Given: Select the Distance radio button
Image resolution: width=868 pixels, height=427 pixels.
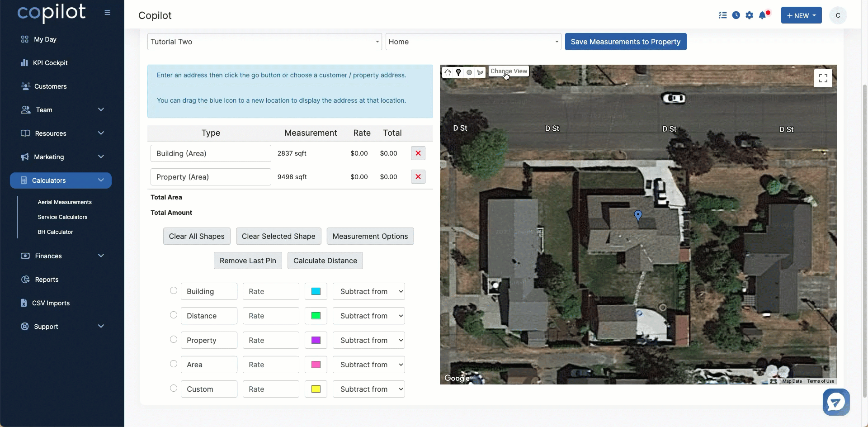Looking at the screenshot, I should [174, 315].
